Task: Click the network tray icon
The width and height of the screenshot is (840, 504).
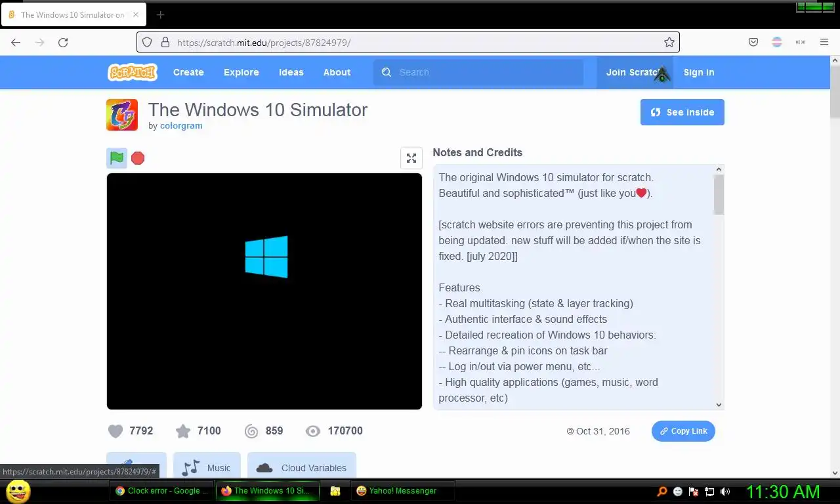Action: coord(709,492)
